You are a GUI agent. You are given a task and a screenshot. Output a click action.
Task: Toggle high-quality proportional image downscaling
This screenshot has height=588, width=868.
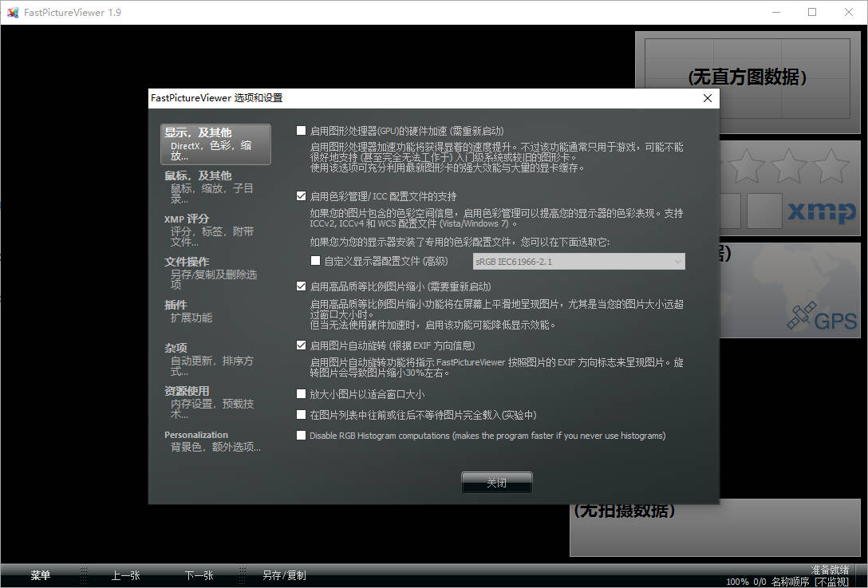[x=301, y=286]
